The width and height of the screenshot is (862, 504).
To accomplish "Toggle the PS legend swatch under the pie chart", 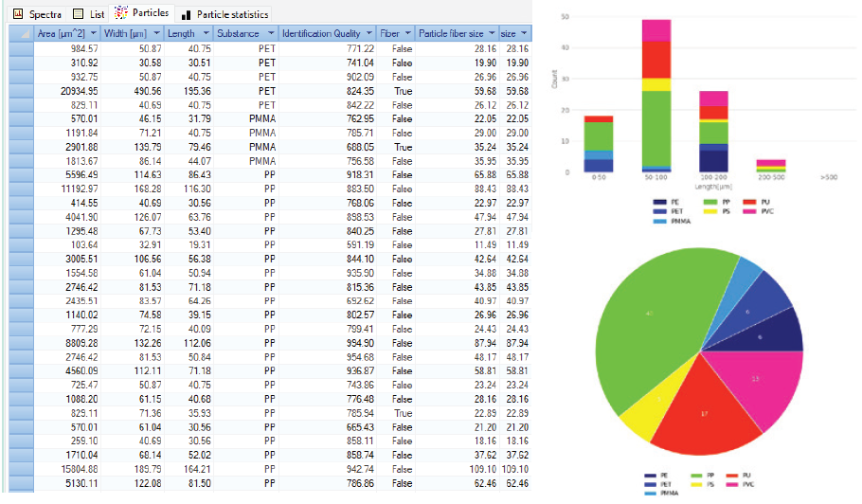I will (x=696, y=485).
